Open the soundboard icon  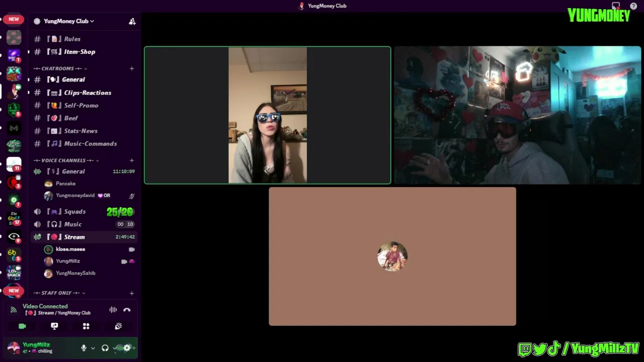118,326
